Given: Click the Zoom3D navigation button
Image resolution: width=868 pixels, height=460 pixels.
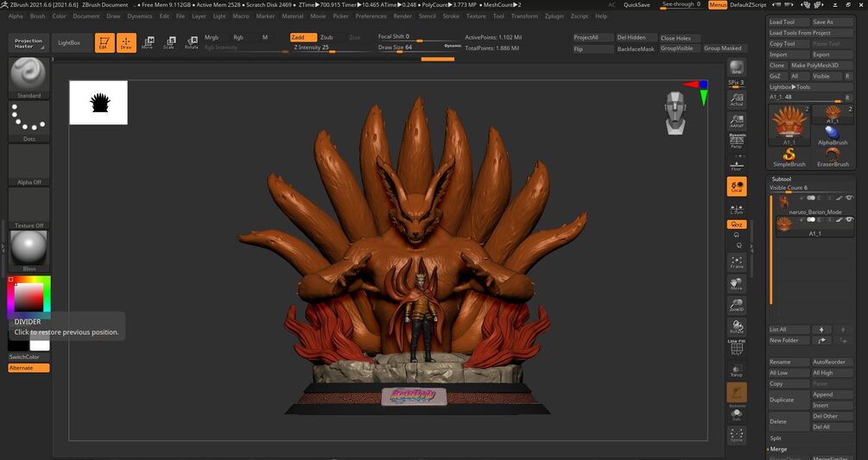Looking at the screenshot, I should click(x=736, y=306).
